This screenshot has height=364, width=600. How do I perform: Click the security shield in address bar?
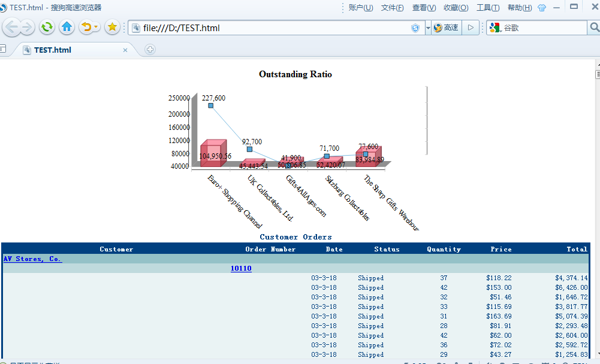coord(415,28)
